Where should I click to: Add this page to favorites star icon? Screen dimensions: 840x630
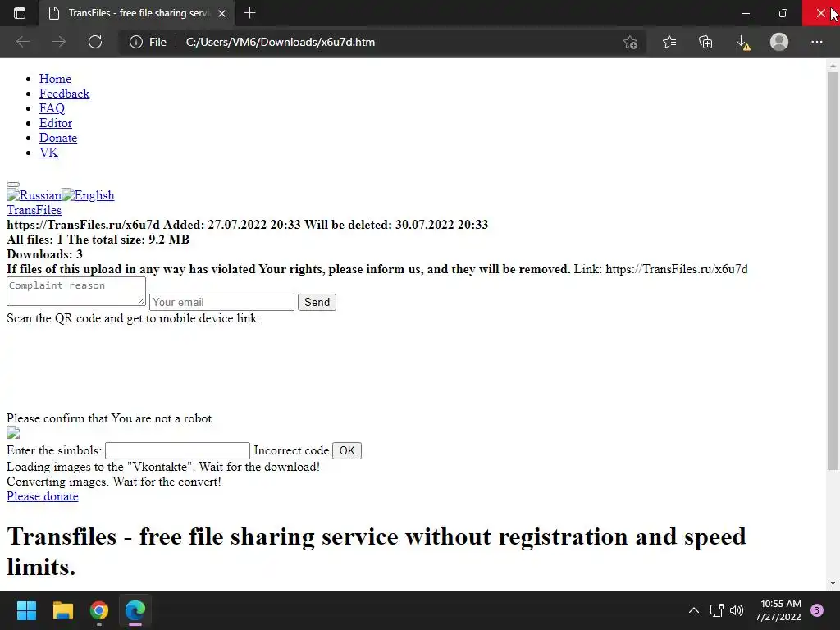pos(631,42)
